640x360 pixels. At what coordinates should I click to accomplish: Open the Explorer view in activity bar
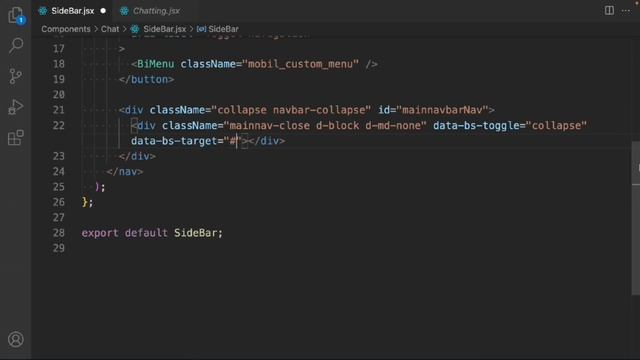pos(16,15)
